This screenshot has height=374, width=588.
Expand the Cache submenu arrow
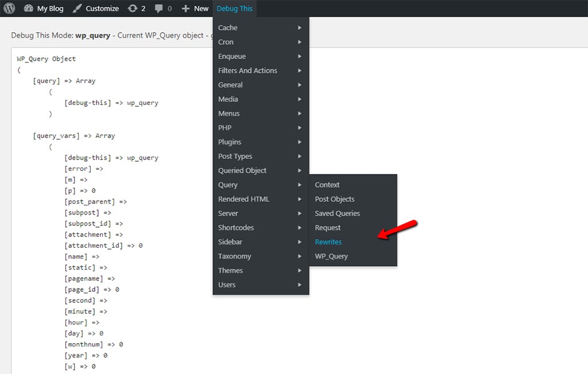[300, 28]
